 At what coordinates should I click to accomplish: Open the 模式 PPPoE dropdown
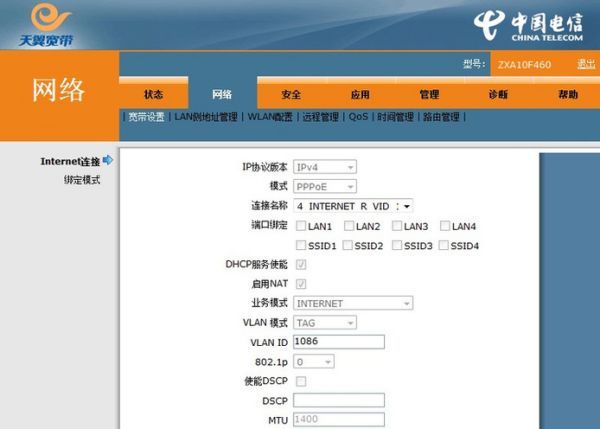click(x=325, y=187)
